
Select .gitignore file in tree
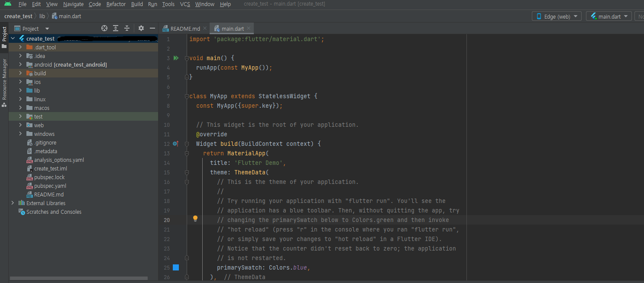click(45, 142)
